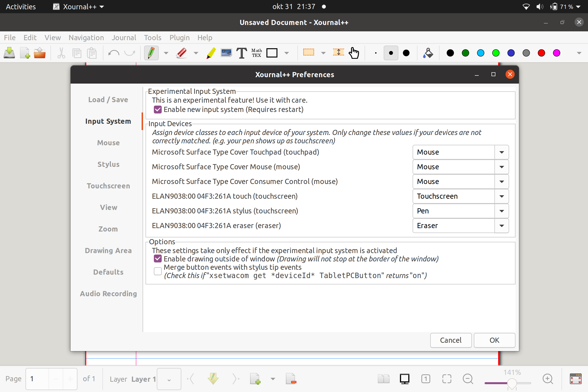Select the Text tool

click(241, 53)
